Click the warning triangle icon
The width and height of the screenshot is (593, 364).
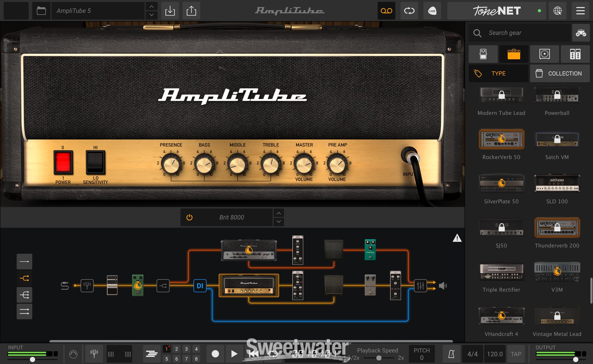pos(457,238)
